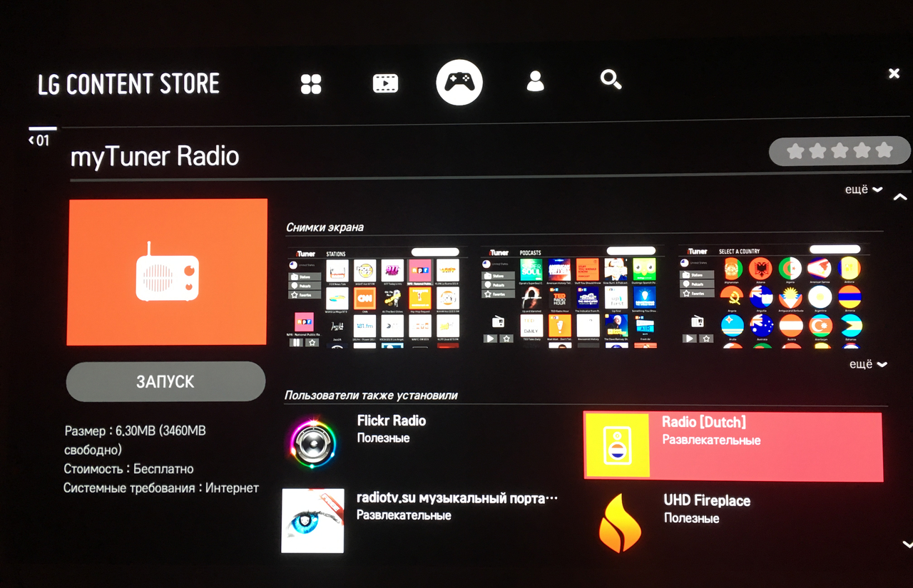Go back using the 01 page indicator
The image size is (913, 588).
point(39,140)
